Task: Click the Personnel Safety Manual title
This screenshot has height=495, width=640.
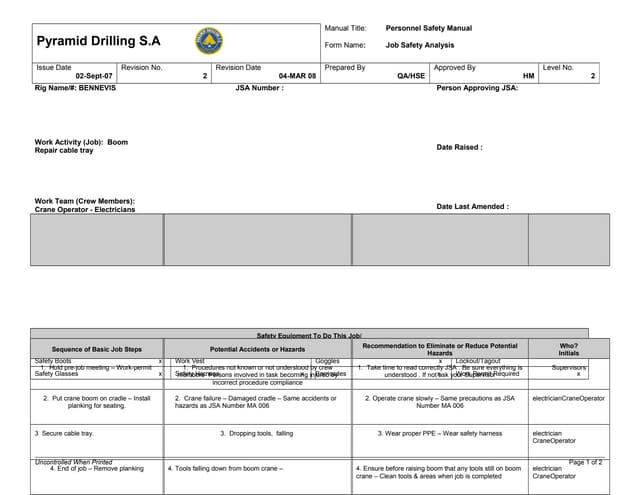Action: pyautogui.click(x=428, y=28)
